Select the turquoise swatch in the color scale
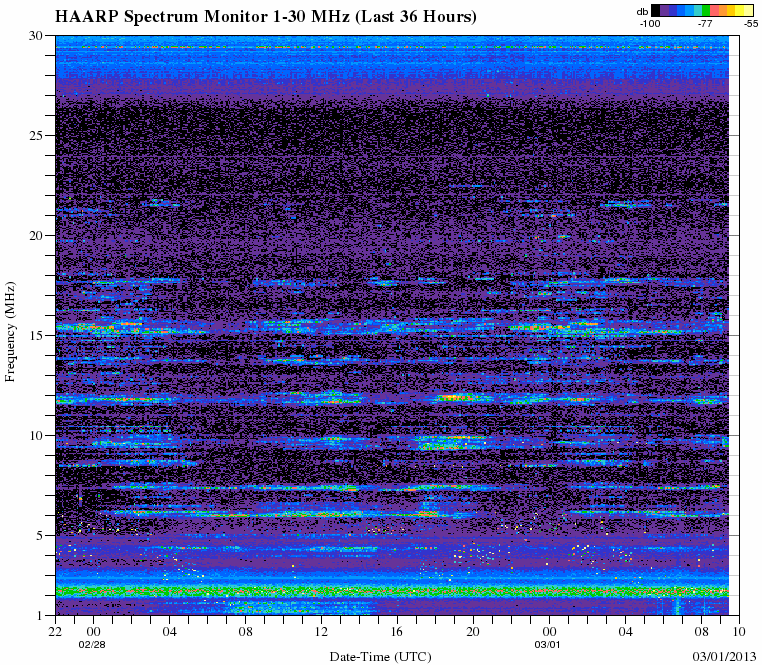The image size is (762, 665). [698, 10]
